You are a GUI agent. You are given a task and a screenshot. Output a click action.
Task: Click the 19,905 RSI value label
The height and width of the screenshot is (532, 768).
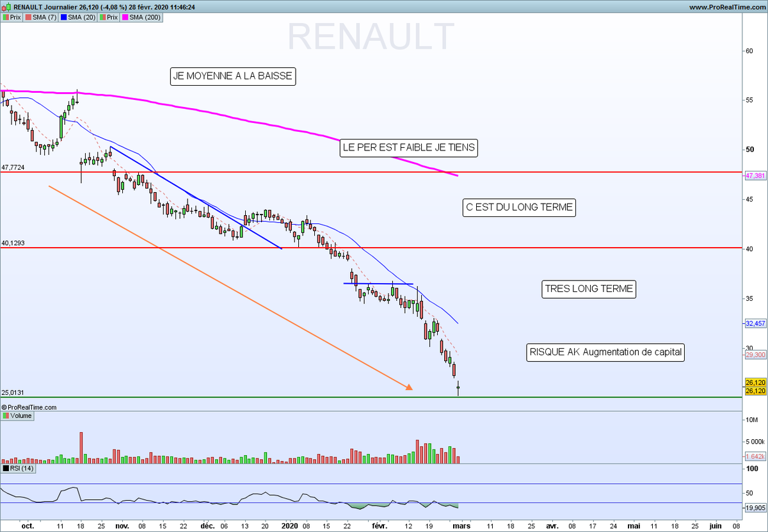756,508
